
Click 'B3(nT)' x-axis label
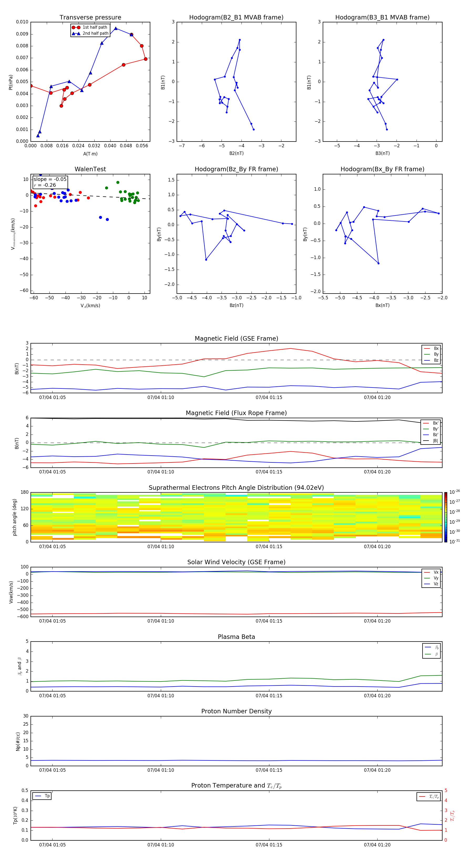pyautogui.click(x=382, y=153)
